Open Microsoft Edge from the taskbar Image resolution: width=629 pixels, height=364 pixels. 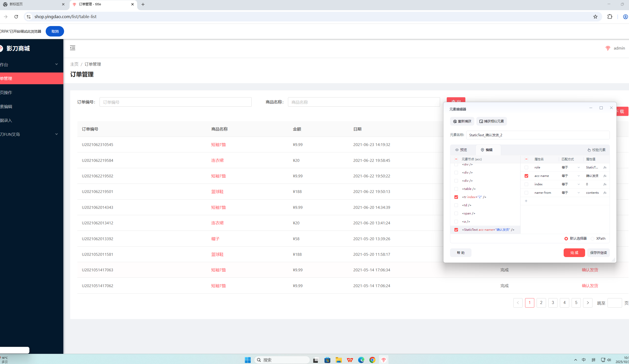[x=361, y=360]
